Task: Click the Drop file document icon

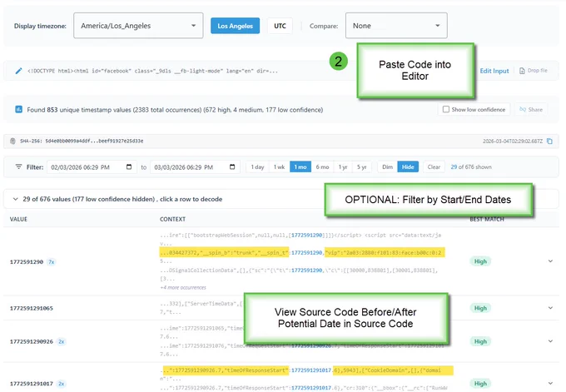Action: [522, 71]
